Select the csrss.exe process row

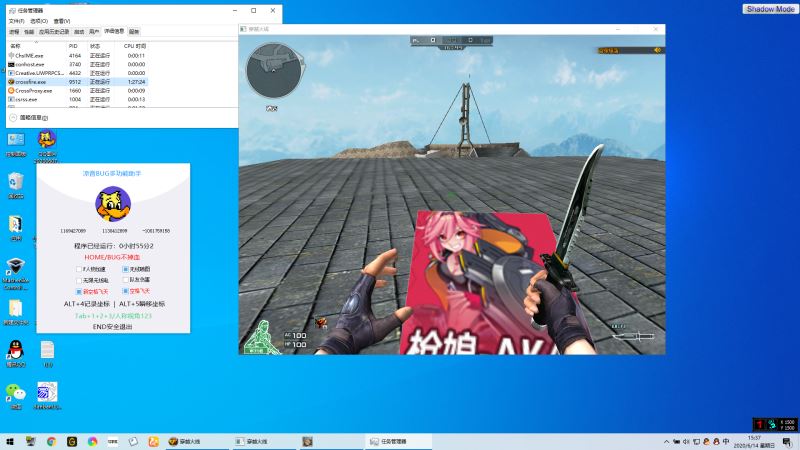(x=77, y=99)
